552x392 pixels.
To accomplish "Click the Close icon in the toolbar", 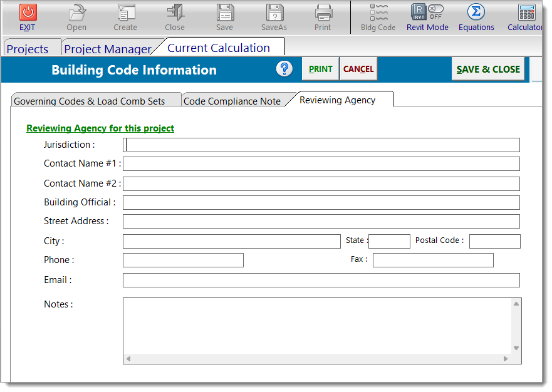I will 174,17.
